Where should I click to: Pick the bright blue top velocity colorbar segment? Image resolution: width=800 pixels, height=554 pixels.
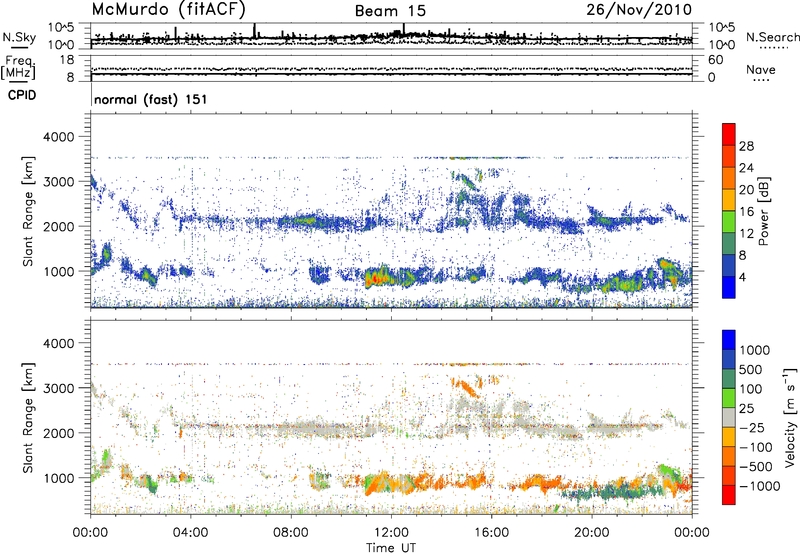(x=729, y=340)
